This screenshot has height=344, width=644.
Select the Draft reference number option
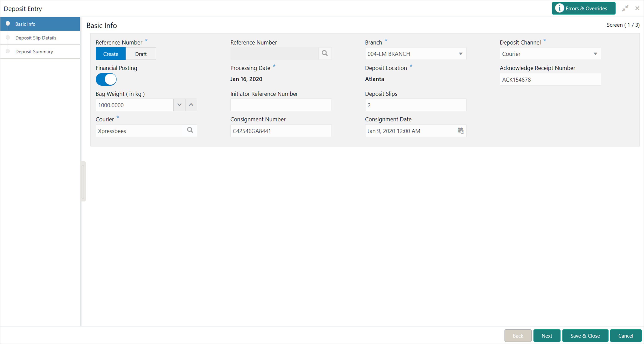[141, 54]
